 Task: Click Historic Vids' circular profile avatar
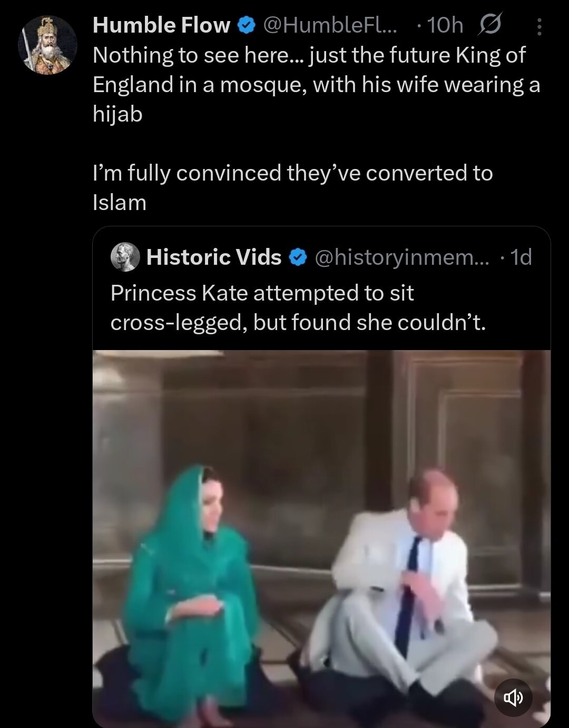(124, 257)
